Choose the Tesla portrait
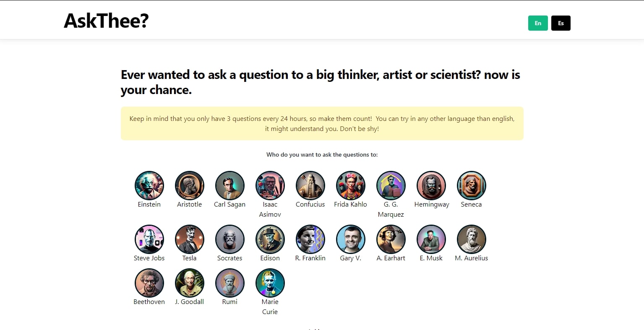644x330 pixels. pyautogui.click(x=190, y=239)
